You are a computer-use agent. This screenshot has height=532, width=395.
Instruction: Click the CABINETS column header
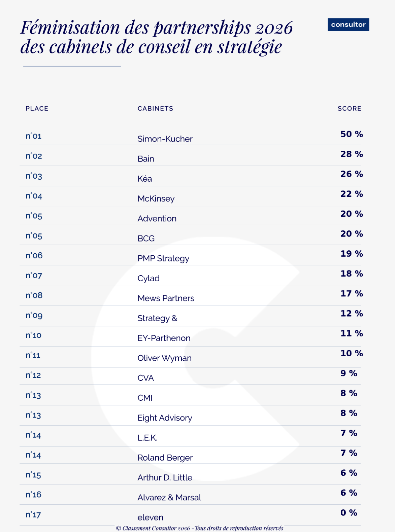click(x=155, y=109)
